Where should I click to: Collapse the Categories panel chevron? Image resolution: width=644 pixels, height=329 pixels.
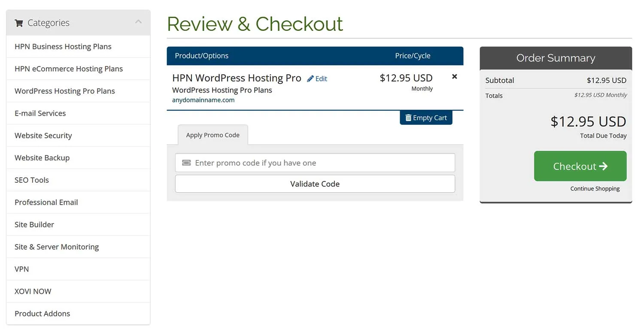pyautogui.click(x=138, y=21)
